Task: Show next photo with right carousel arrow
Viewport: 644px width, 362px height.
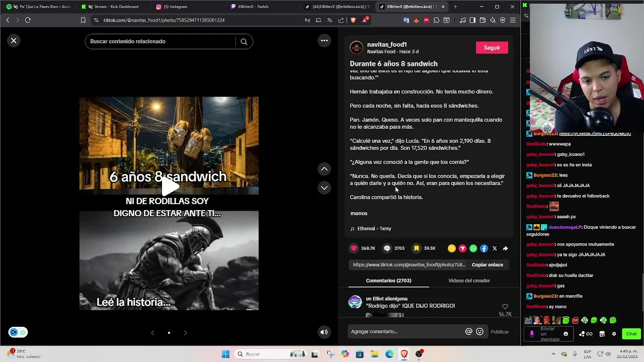Action: tap(185, 333)
